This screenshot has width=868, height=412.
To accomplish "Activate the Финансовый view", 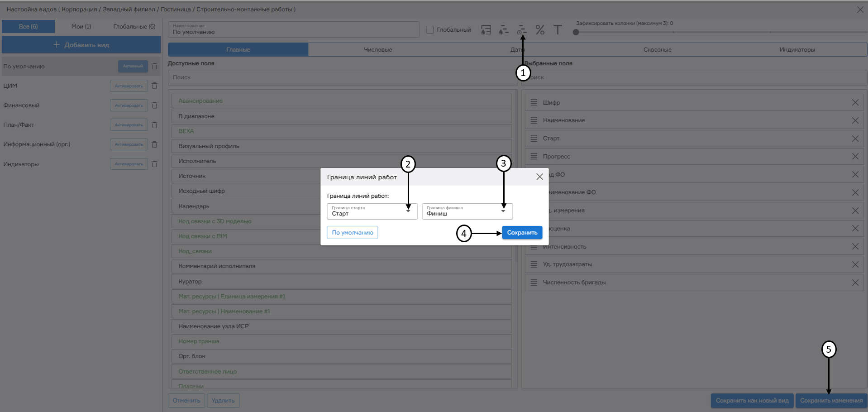I will (129, 105).
